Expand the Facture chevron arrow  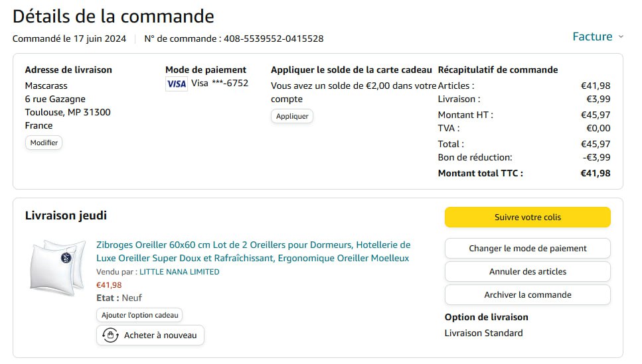click(x=621, y=37)
